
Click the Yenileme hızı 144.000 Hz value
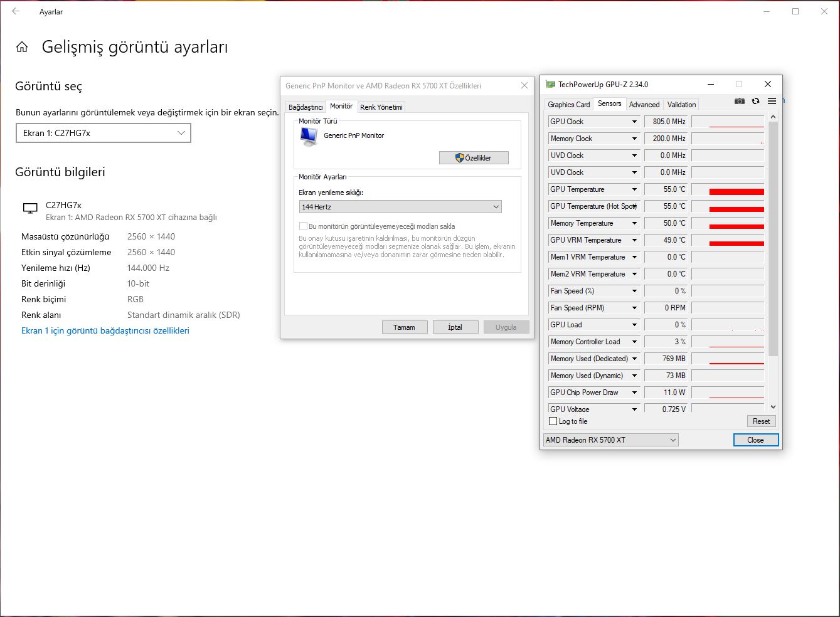(149, 268)
